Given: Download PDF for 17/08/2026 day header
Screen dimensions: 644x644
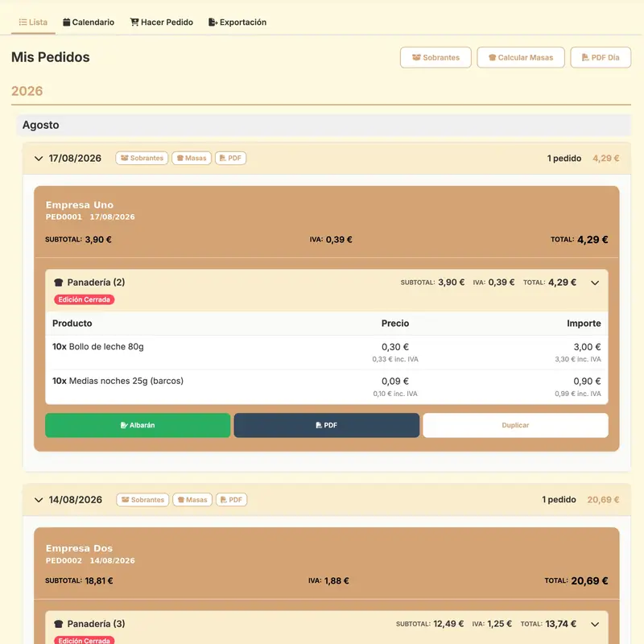Looking at the screenshot, I should [x=230, y=158].
